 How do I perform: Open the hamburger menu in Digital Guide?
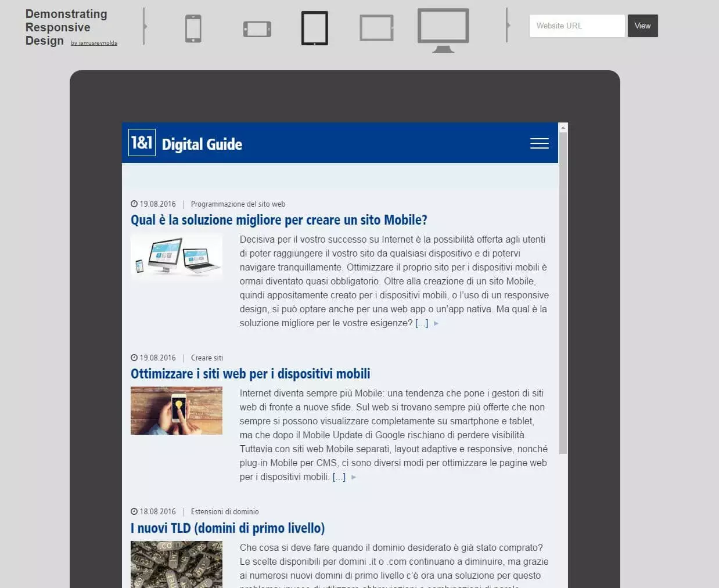(x=540, y=143)
